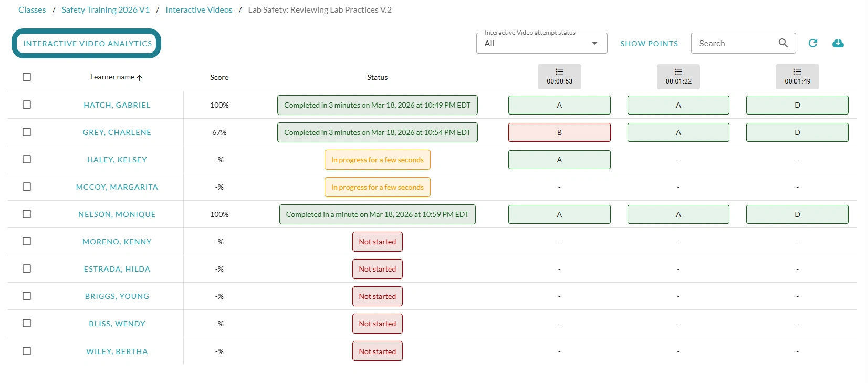Click status 'Completed in 3 minutes' at 10:54 PM
868x383 pixels.
378,132
